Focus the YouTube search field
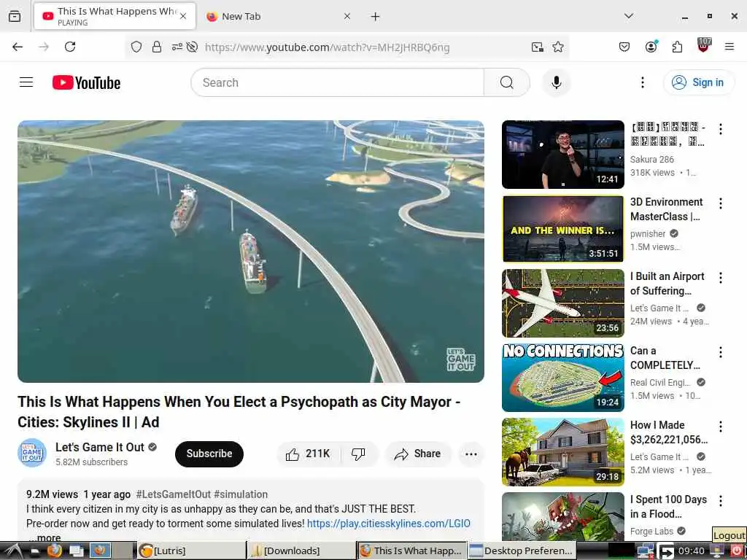 (x=337, y=82)
